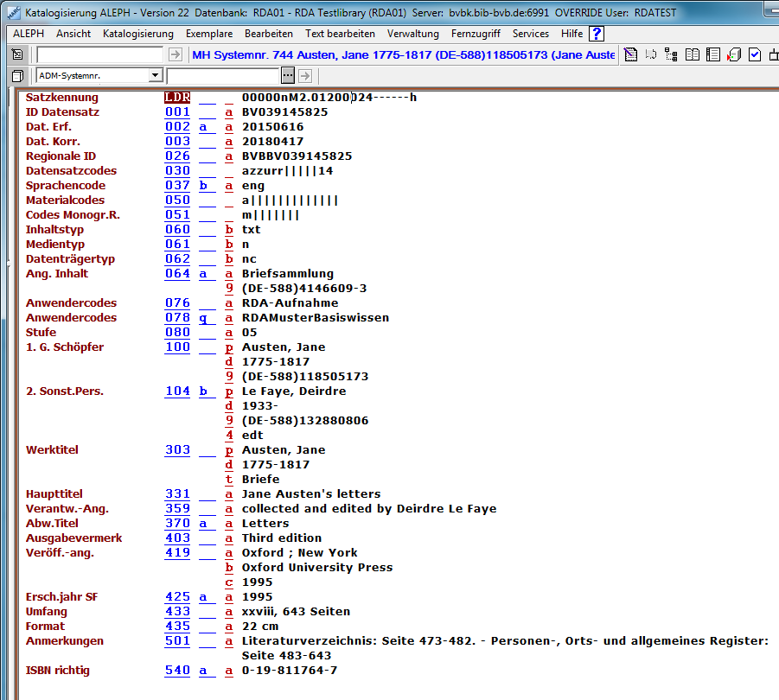Click the arrow button beside top input field
Viewport: 779px width, 700px height.
coord(176,54)
